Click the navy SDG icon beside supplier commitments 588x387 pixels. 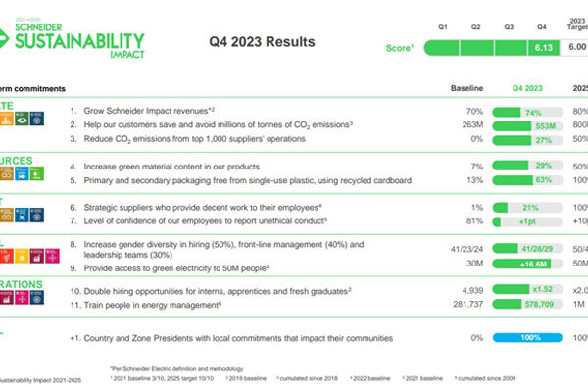[37, 215]
